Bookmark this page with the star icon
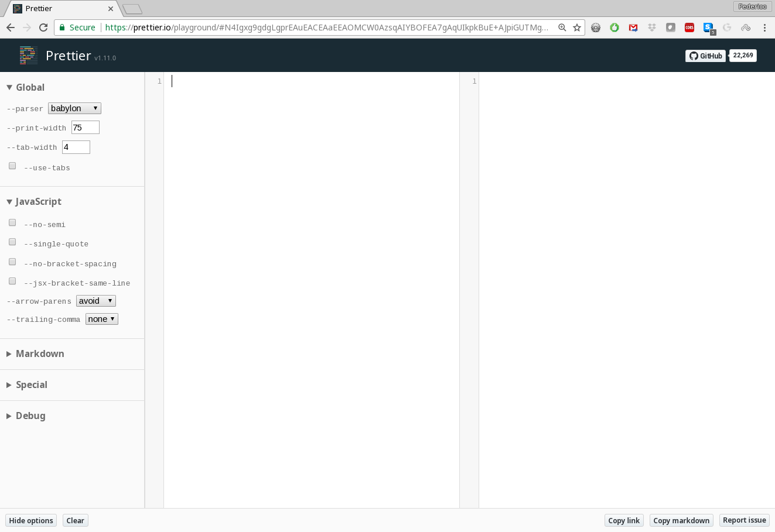The height and width of the screenshot is (532, 775). (577, 28)
